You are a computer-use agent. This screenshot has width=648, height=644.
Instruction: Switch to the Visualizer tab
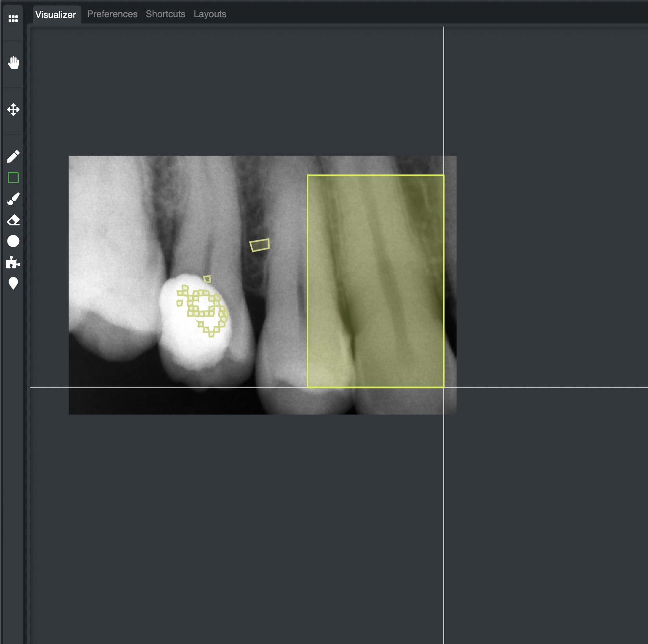(56, 14)
